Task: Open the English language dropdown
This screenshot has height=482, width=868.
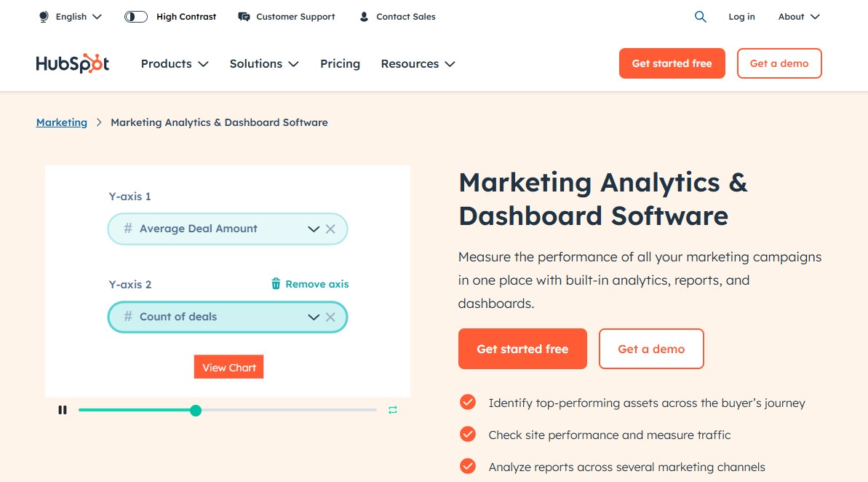Action: (x=78, y=17)
